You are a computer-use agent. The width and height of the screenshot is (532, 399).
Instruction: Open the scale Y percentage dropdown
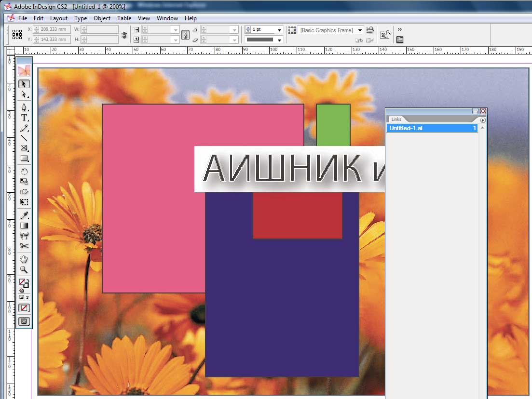point(176,40)
